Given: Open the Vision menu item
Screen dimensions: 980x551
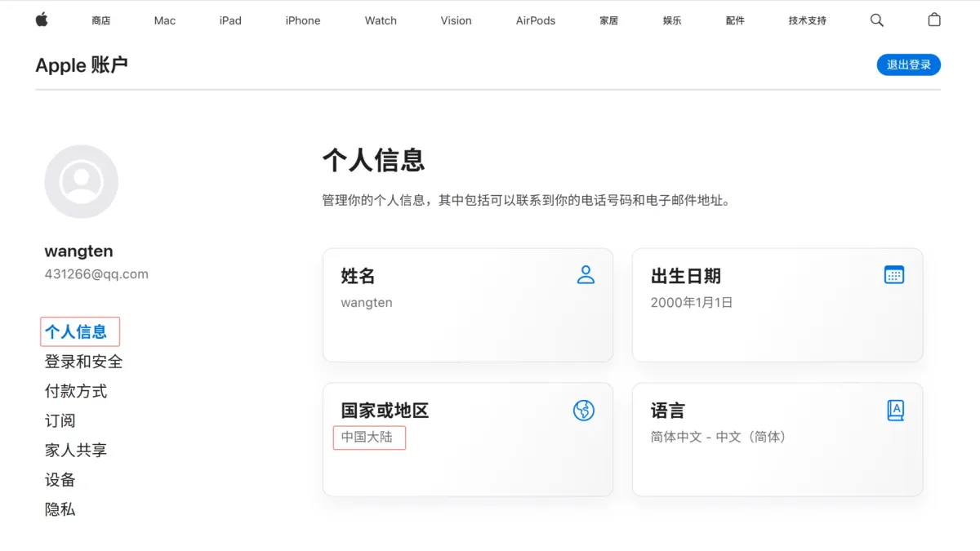Looking at the screenshot, I should 457,20.
